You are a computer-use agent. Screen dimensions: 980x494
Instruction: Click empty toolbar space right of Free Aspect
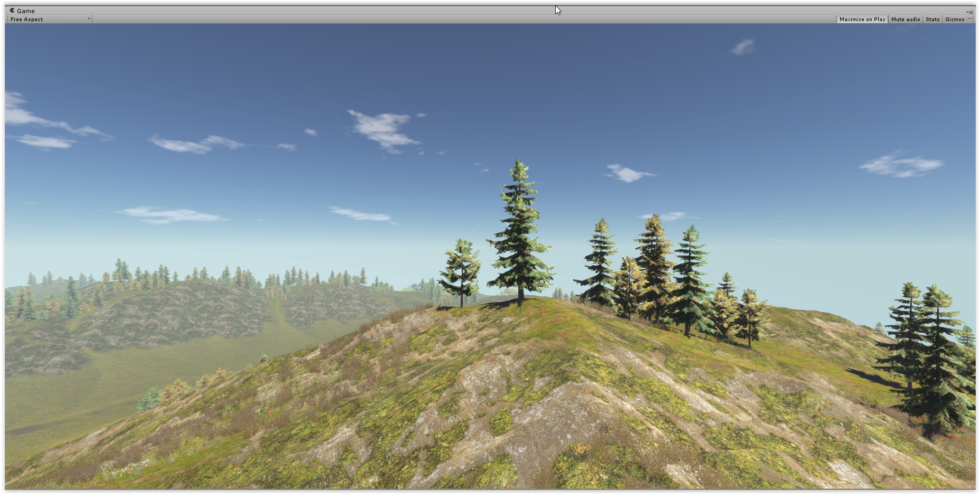pos(422,19)
